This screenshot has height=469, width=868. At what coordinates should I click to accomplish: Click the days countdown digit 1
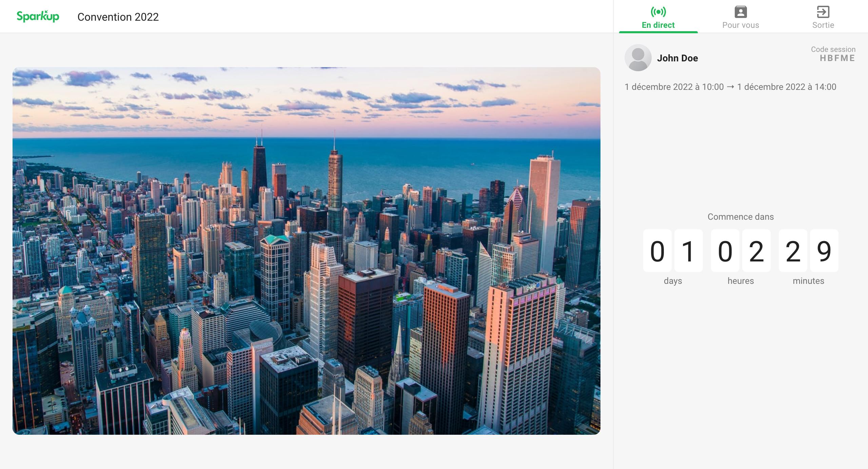pyautogui.click(x=688, y=251)
